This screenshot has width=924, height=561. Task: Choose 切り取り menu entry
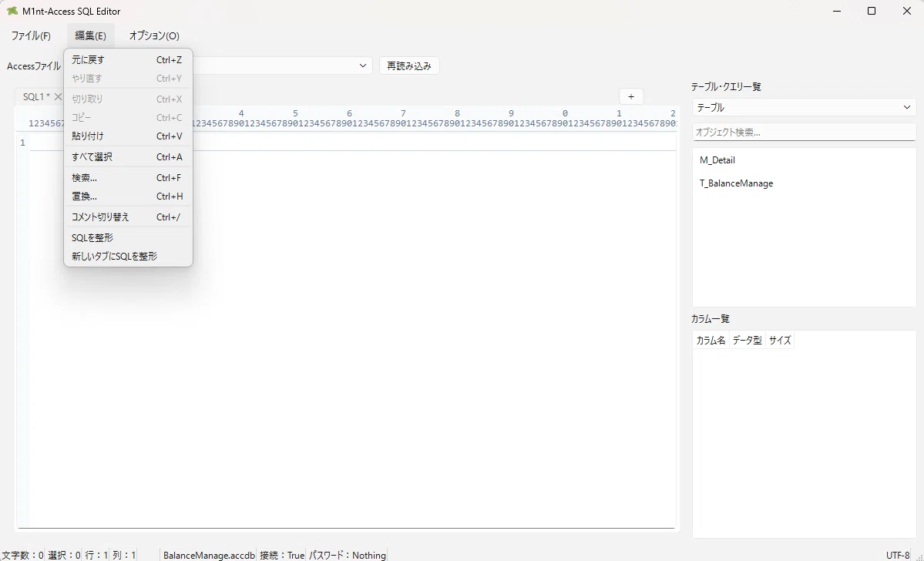pos(128,99)
